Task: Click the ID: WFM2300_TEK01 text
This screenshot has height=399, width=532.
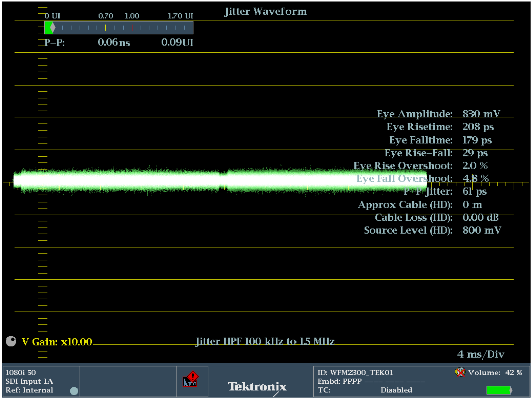Action: pyautogui.click(x=355, y=373)
